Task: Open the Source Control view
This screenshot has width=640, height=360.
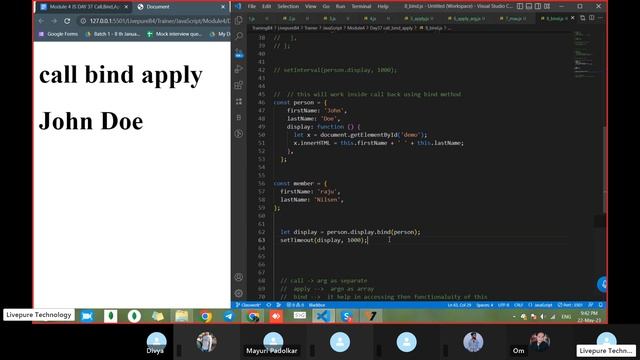Action: [x=239, y=53]
